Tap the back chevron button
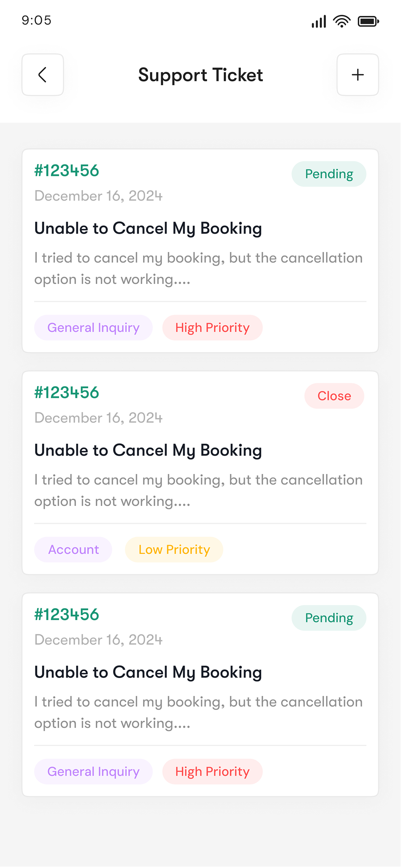Image resolution: width=402 pixels, height=868 pixels. tap(43, 75)
